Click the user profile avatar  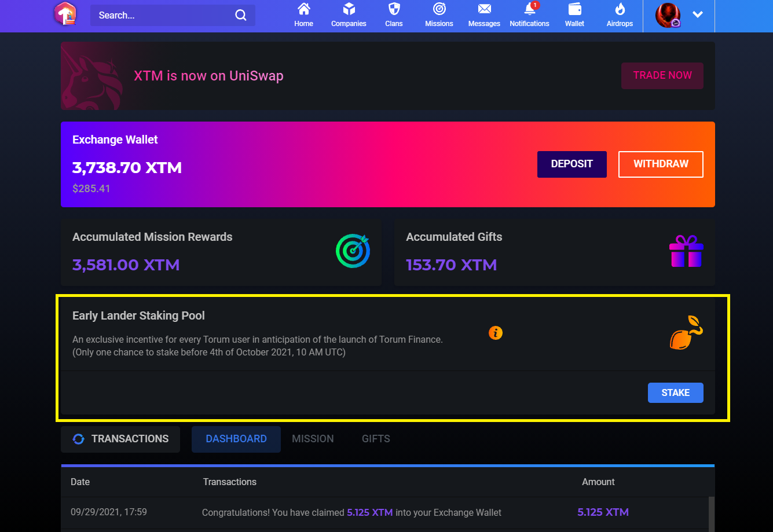(668, 15)
